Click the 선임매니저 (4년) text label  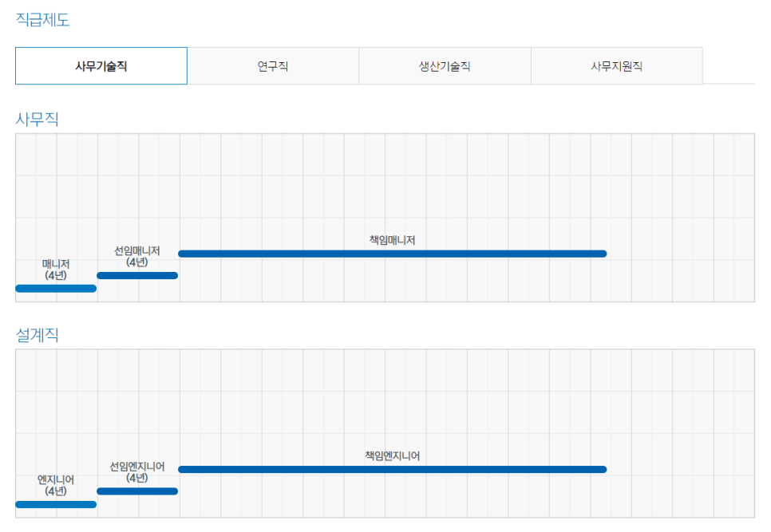tap(137, 256)
